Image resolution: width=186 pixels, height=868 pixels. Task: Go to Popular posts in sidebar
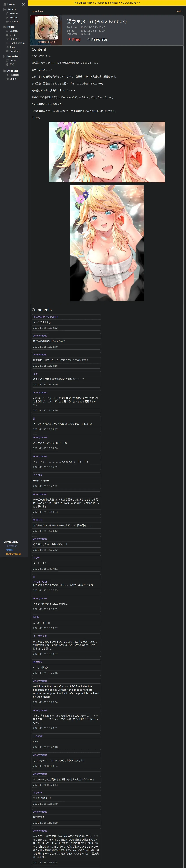pos(14,39)
